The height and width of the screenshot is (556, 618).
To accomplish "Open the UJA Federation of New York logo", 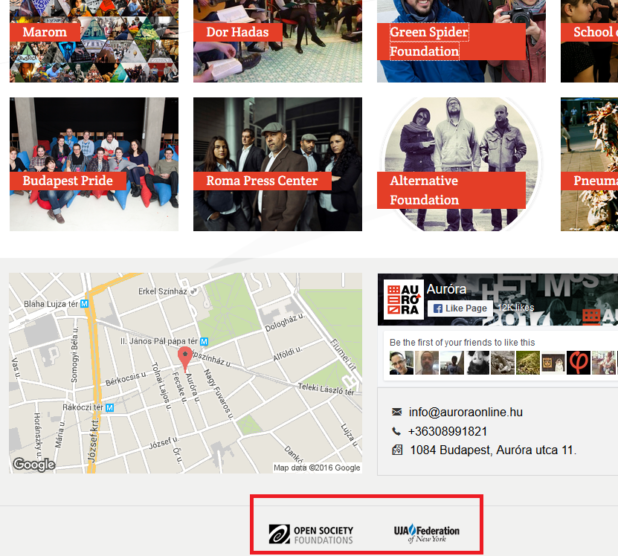I will click(x=427, y=533).
